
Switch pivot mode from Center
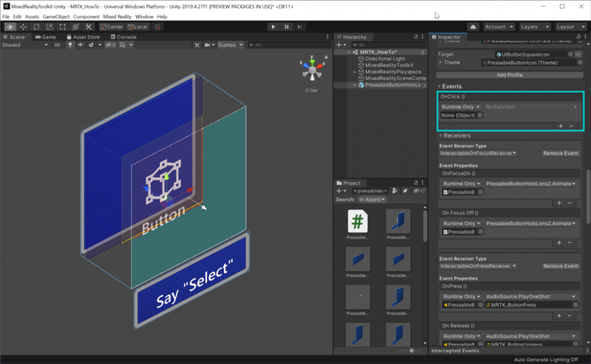111,27
